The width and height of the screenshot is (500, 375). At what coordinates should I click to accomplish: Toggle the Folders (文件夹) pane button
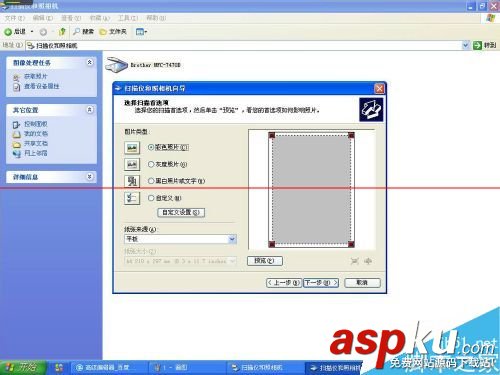113,32
